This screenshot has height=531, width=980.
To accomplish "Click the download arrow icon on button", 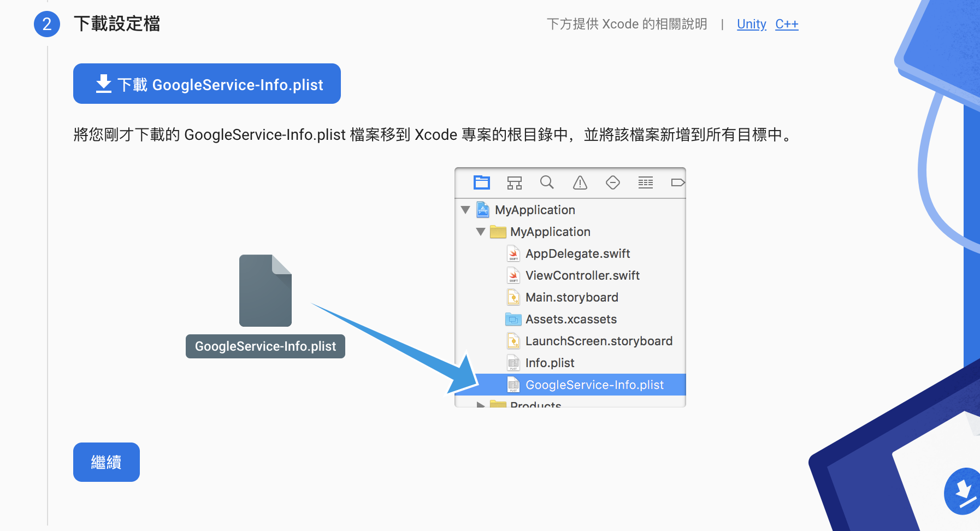I will [104, 84].
